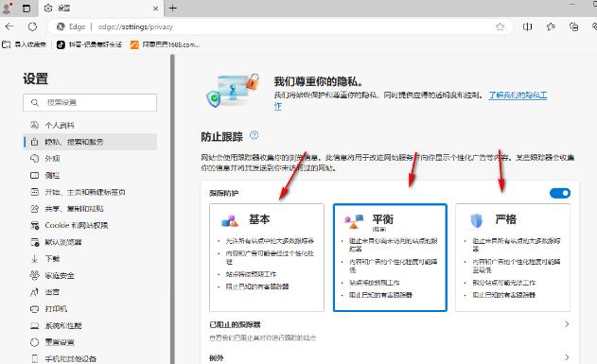Open the collections icon in toolbar

(573, 26)
